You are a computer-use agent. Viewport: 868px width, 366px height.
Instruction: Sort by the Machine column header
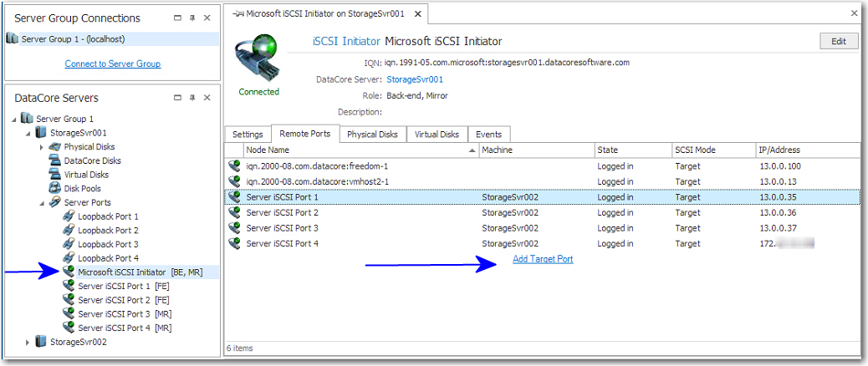(536, 150)
